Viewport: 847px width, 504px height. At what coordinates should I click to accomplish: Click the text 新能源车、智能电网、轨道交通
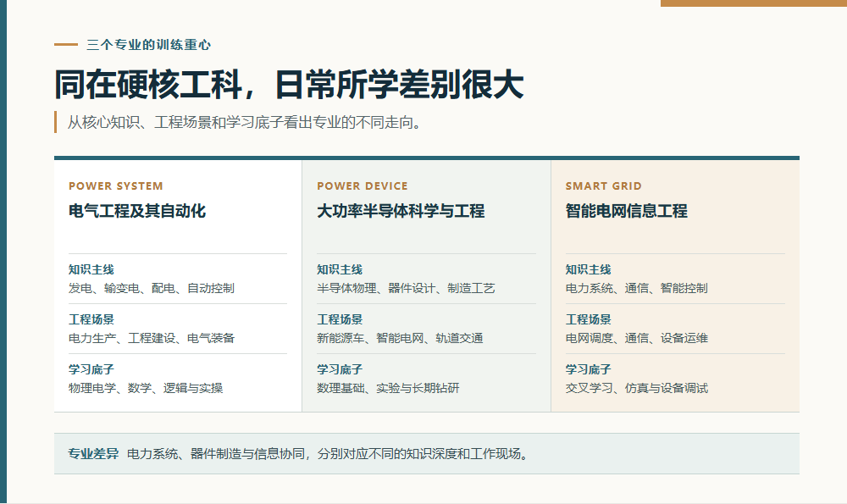pyautogui.click(x=400, y=338)
